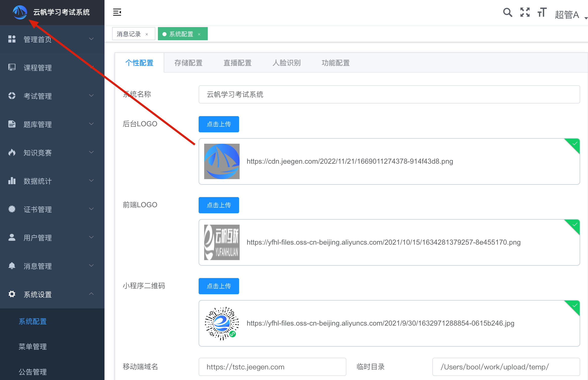This screenshot has width=588, height=380.
Task: Expand the 数据统计 menu chevron
Action: click(x=91, y=181)
